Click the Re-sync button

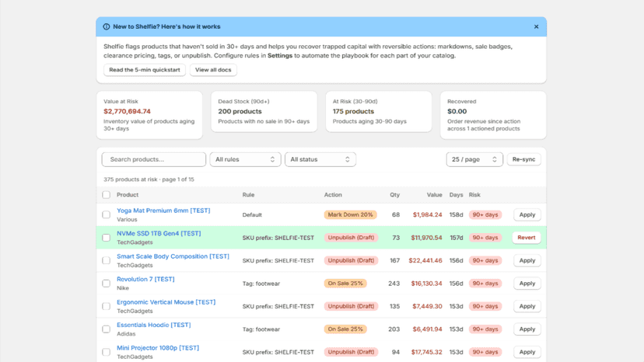click(x=523, y=159)
